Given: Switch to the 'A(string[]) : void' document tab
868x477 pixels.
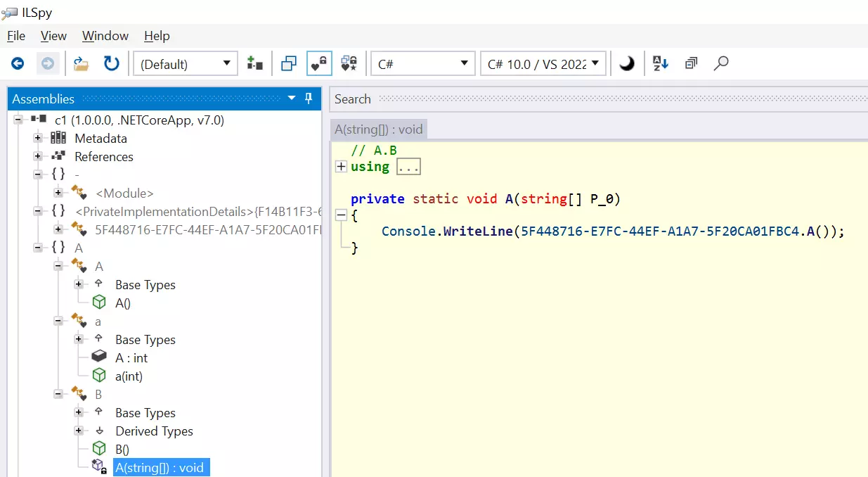Looking at the screenshot, I should tap(379, 129).
